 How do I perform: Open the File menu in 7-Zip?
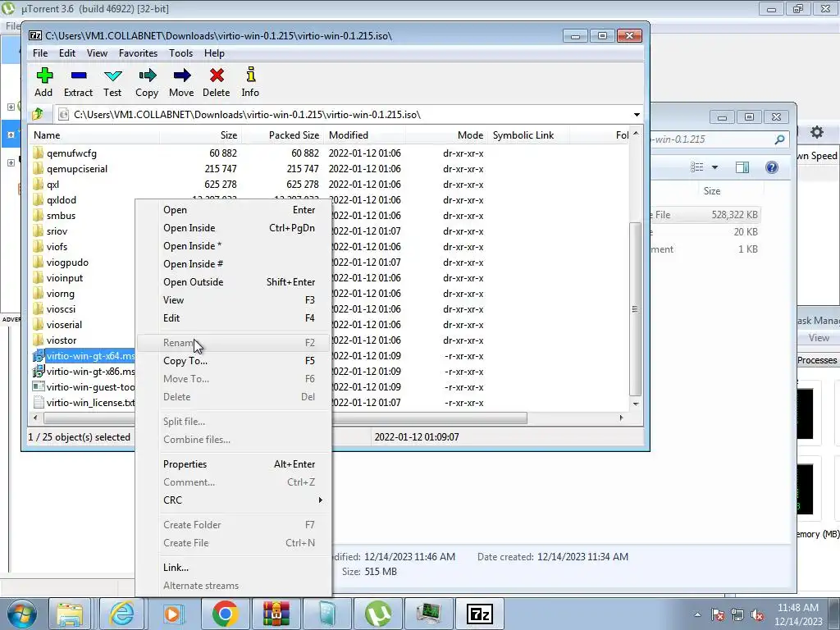click(x=40, y=53)
